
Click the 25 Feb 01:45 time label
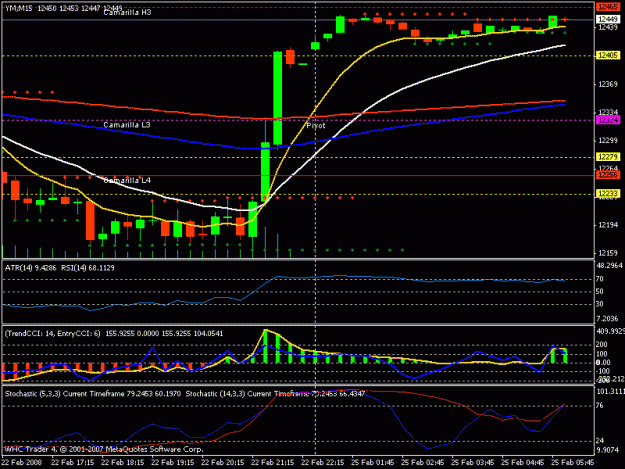(373, 463)
